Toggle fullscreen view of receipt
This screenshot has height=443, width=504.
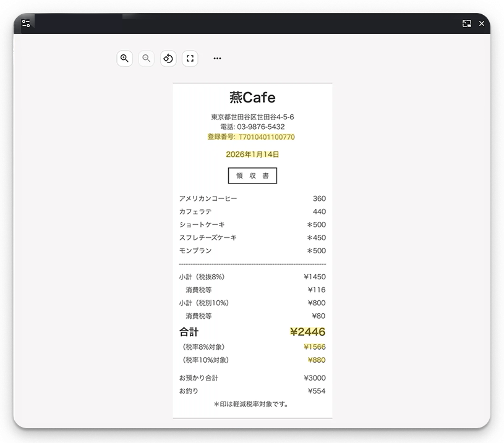190,59
